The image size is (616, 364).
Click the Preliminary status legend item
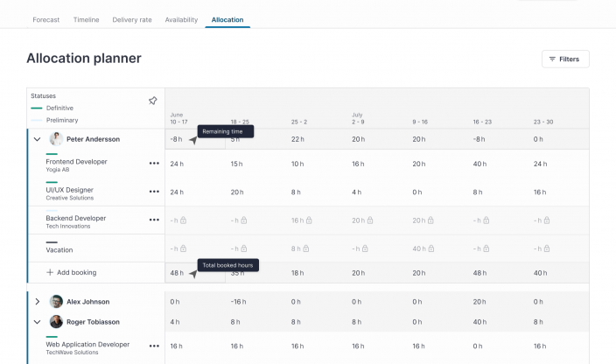(x=60, y=120)
